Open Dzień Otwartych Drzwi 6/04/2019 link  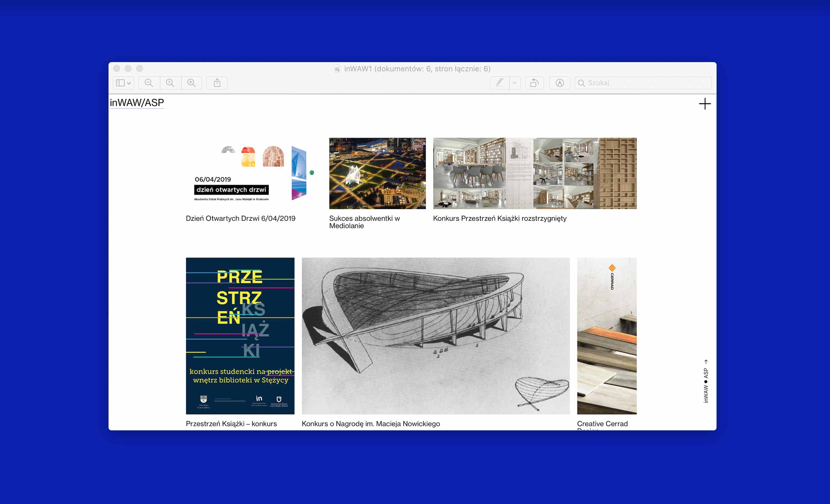240,218
